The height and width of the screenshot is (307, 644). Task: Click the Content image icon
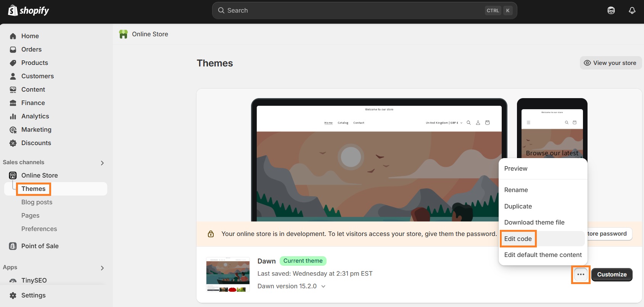point(13,89)
